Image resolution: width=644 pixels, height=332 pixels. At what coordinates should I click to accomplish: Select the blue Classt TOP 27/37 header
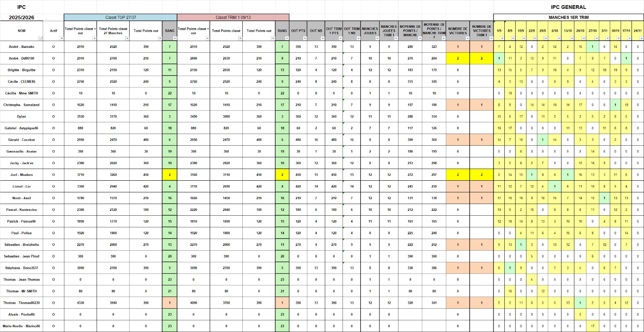pos(120,17)
